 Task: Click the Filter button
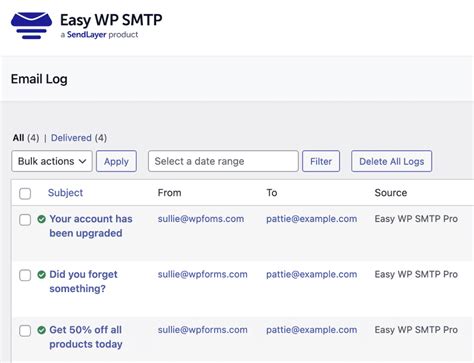[x=321, y=161]
